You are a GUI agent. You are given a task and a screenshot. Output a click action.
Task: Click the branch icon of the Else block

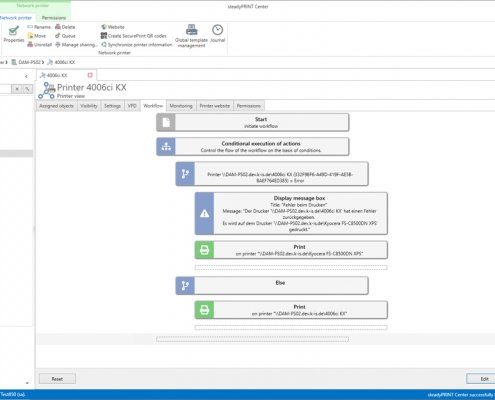[185, 286]
